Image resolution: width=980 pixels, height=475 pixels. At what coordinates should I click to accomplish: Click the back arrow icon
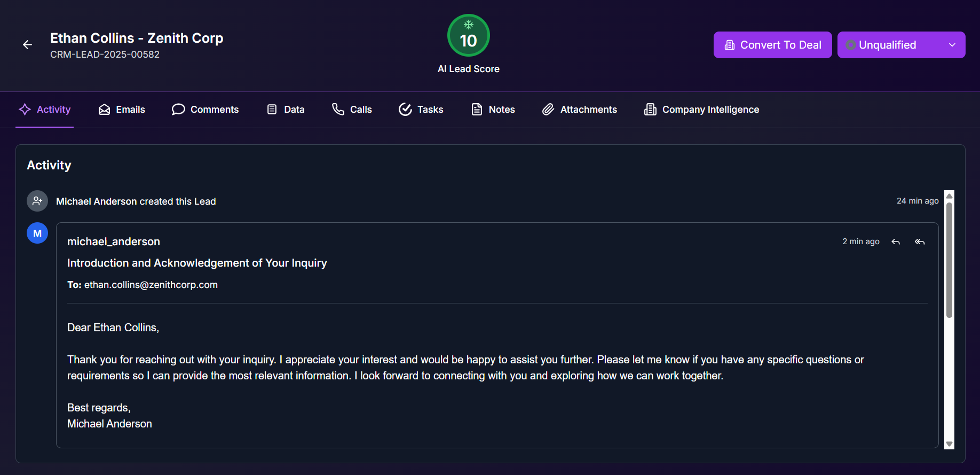pos(27,45)
